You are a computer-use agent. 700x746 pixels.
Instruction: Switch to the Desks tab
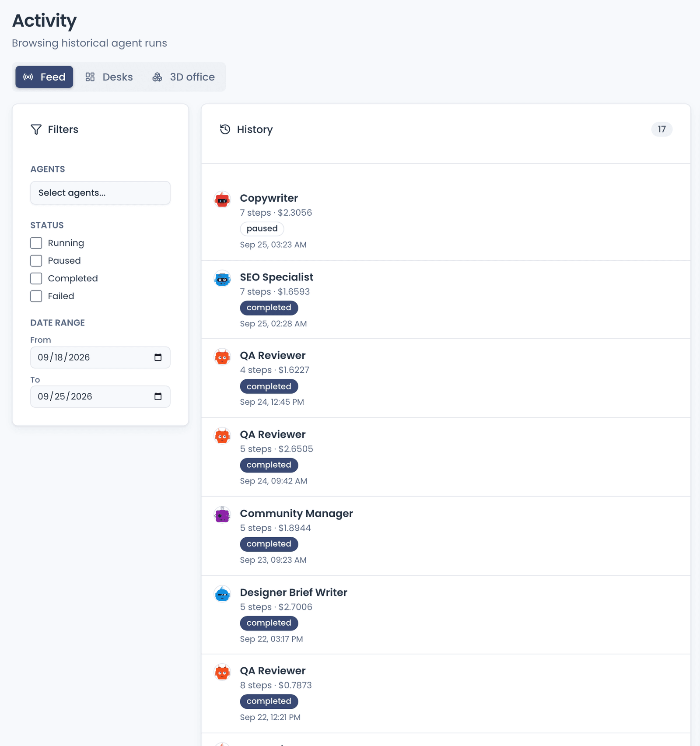tap(109, 77)
